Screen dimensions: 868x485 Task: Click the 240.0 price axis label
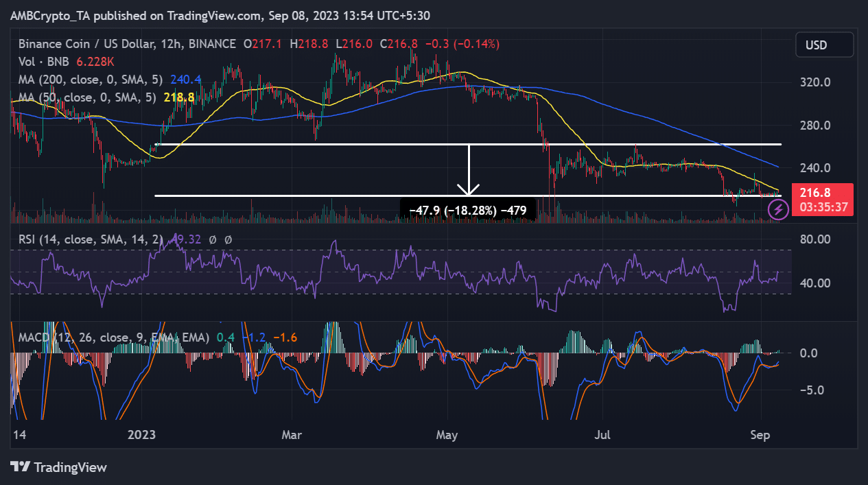[817, 168]
